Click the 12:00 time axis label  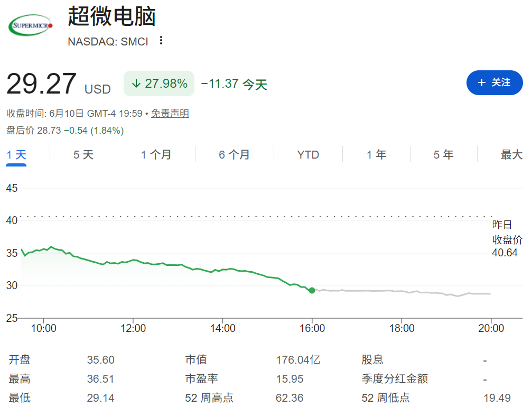133,328
